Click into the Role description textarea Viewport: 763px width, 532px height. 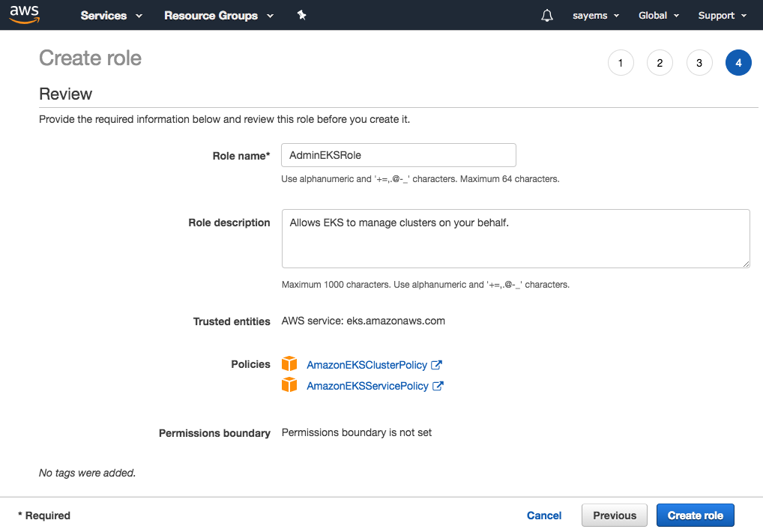(516, 239)
